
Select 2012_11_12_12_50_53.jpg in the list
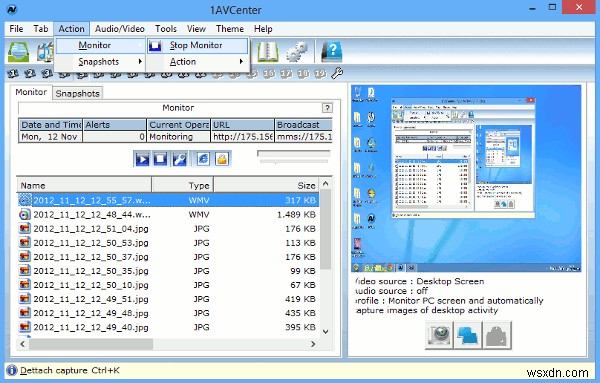click(168, 243)
